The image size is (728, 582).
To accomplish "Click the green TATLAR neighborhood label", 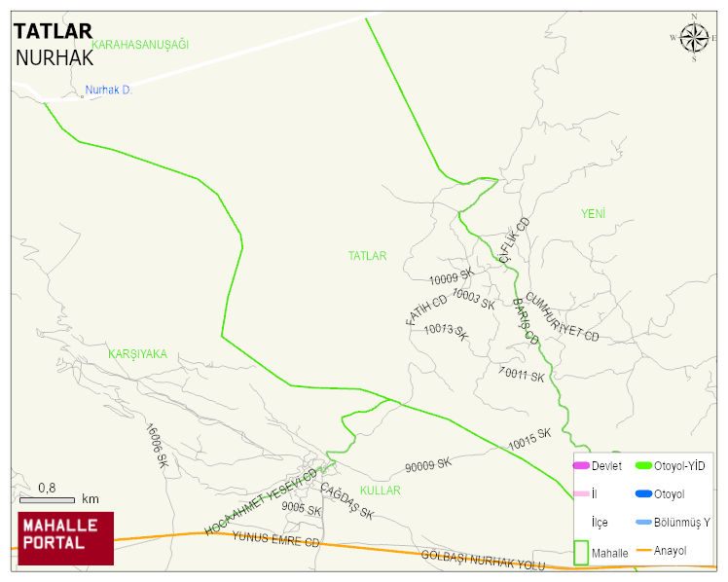I will coord(367,256).
